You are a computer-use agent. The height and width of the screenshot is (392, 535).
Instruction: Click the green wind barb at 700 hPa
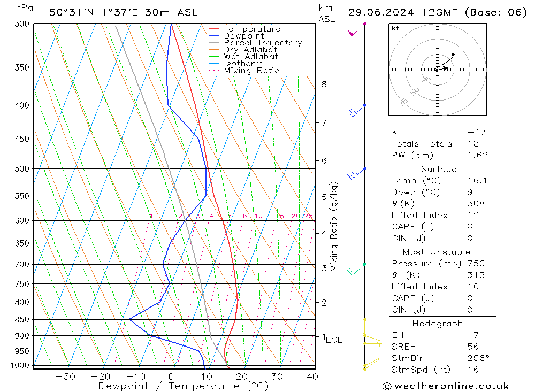[x=356, y=269]
